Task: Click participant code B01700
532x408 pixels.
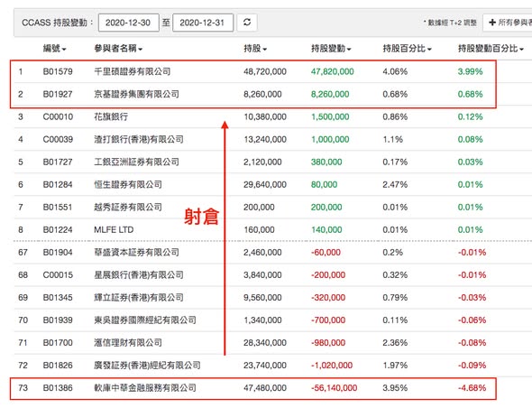Action: [x=58, y=343]
